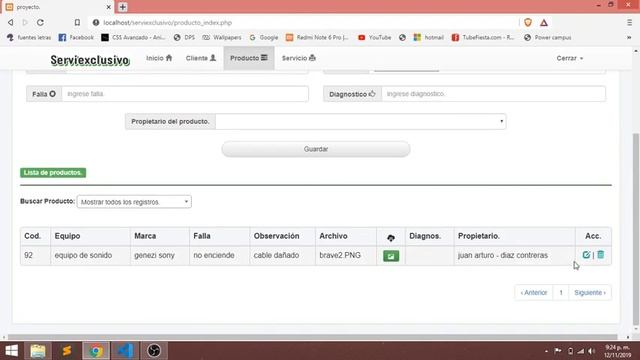640x360 pixels.
Task: Click the browser address bar
Action: pos(303,22)
